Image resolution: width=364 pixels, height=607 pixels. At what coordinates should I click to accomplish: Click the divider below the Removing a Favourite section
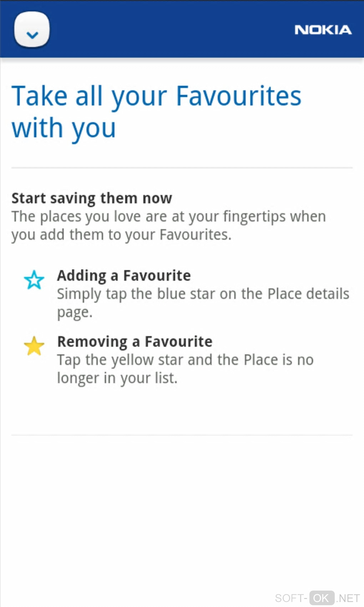tap(182, 435)
